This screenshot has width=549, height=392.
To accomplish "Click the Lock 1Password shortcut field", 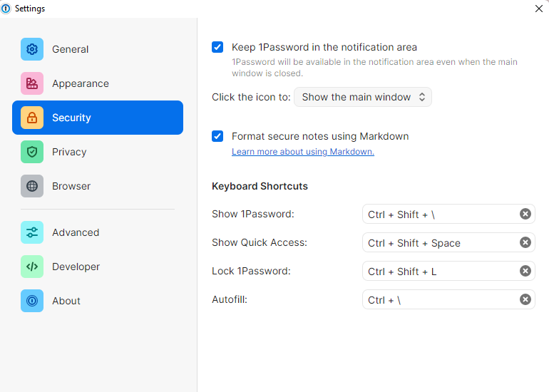I will pos(438,271).
